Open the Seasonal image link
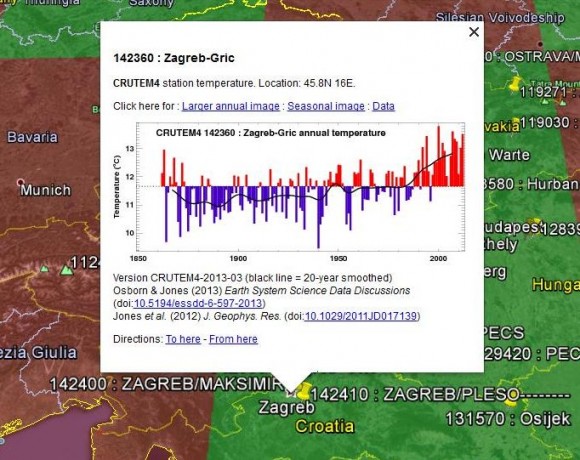Screen dimensions: 580x460 (326, 106)
